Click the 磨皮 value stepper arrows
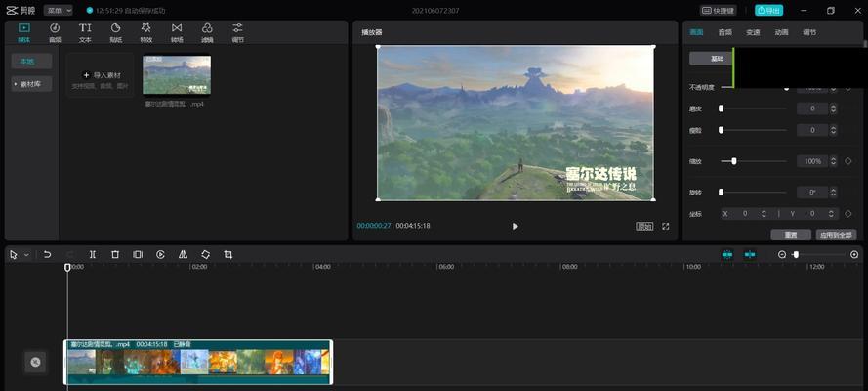Image resolution: width=868 pixels, height=391 pixels. 833,109
